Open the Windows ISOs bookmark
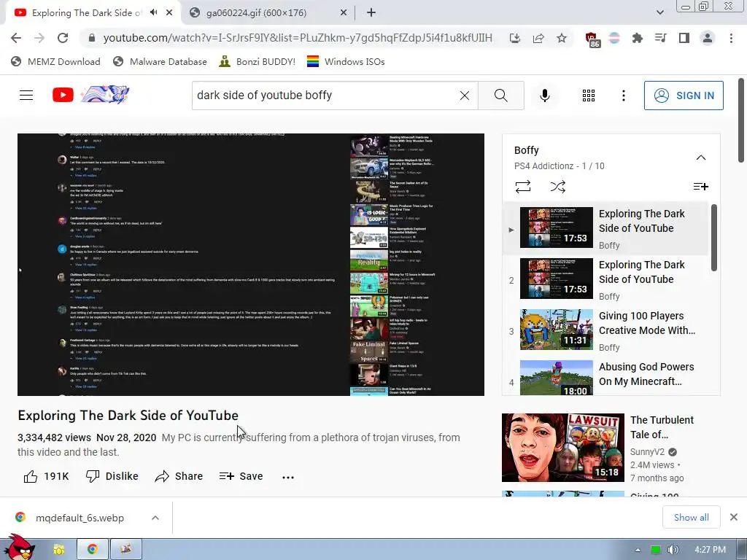 coord(346,61)
